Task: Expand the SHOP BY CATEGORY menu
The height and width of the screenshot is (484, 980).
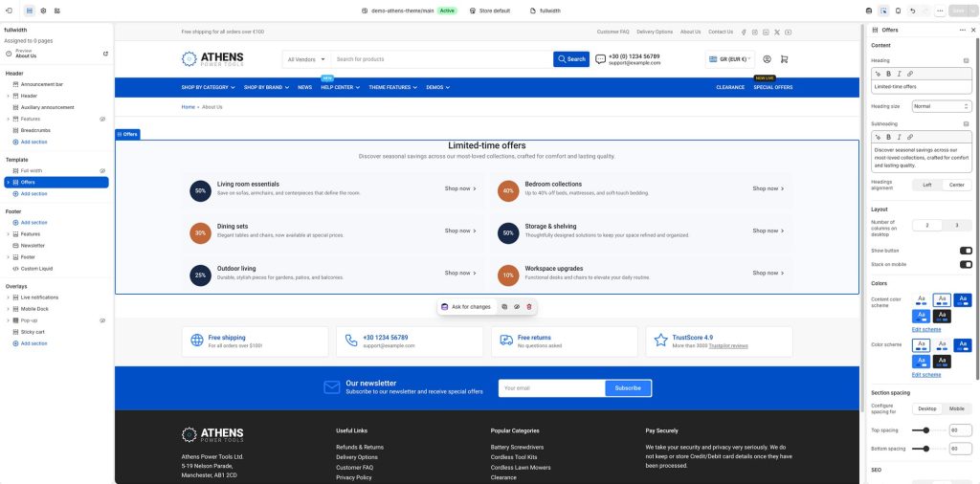Action: click(208, 87)
